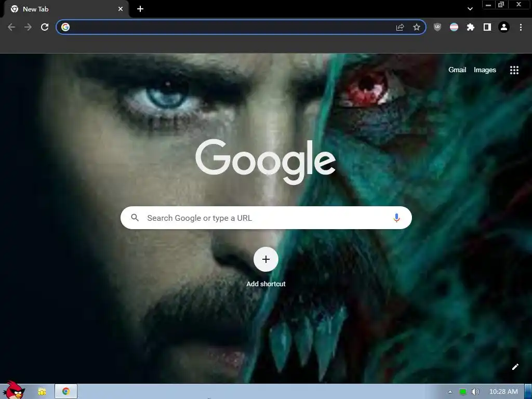Show hidden system tray icons
This screenshot has height=399, width=532.
tap(450, 392)
